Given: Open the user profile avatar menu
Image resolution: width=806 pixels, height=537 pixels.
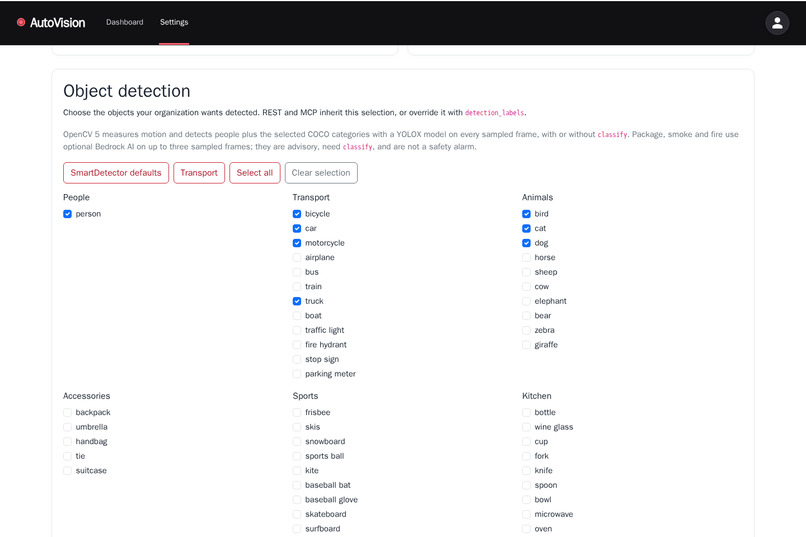Looking at the screenshot, I should tap(777, 23).
